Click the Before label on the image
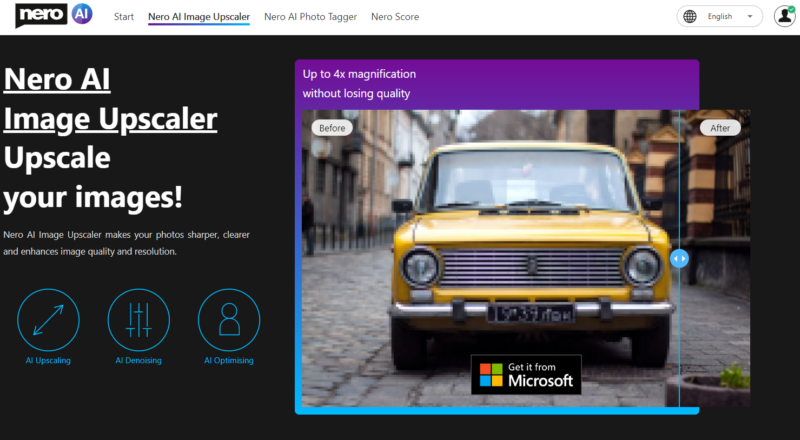This screenshot has height=440, width=800. point(332,128)
